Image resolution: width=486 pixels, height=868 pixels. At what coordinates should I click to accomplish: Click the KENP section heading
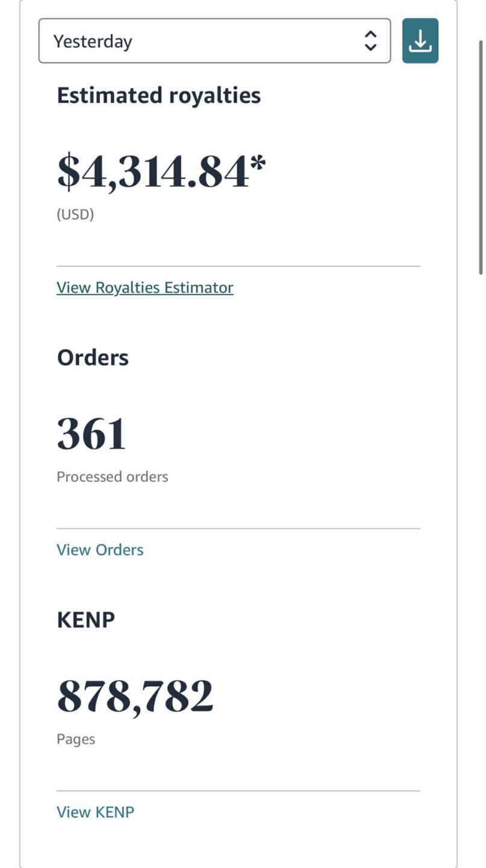[86, 620]
